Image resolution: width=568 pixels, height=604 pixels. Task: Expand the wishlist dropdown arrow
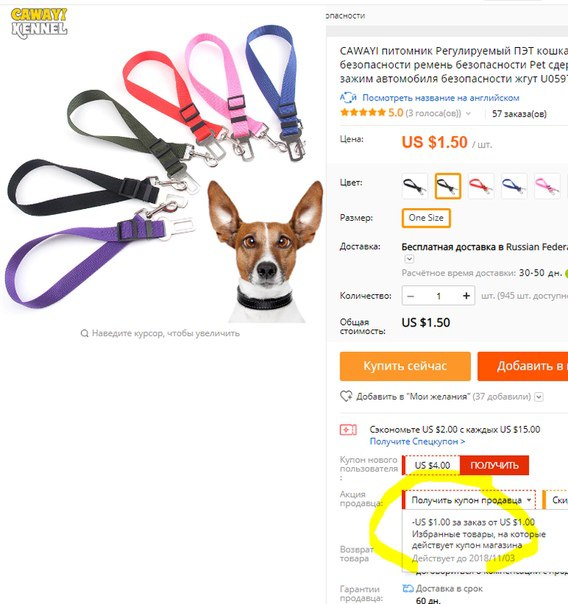539,397
